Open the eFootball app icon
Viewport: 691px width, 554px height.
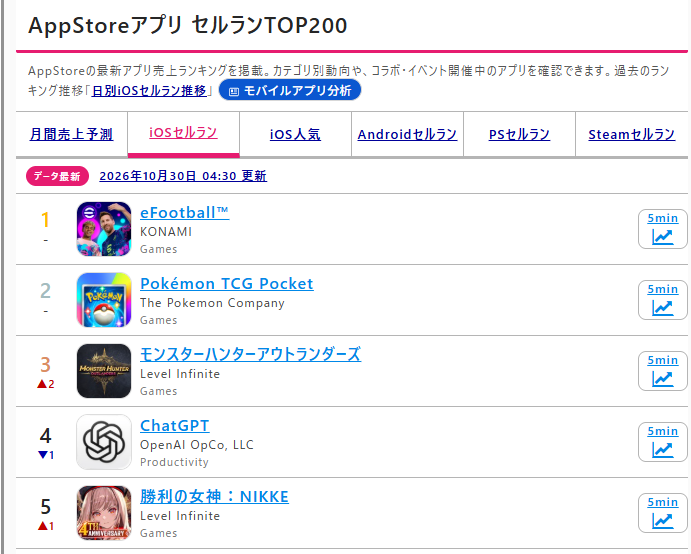point(104,229)
